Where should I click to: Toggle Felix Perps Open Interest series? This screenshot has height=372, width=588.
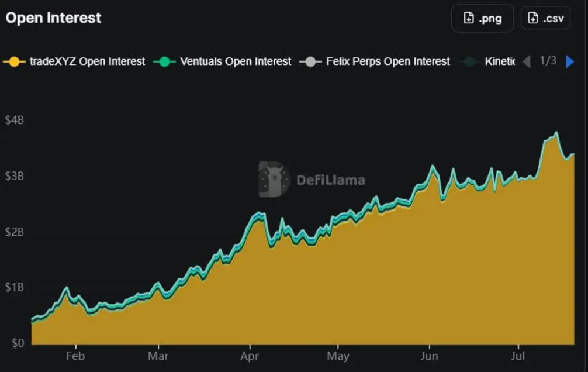(375, 61)
